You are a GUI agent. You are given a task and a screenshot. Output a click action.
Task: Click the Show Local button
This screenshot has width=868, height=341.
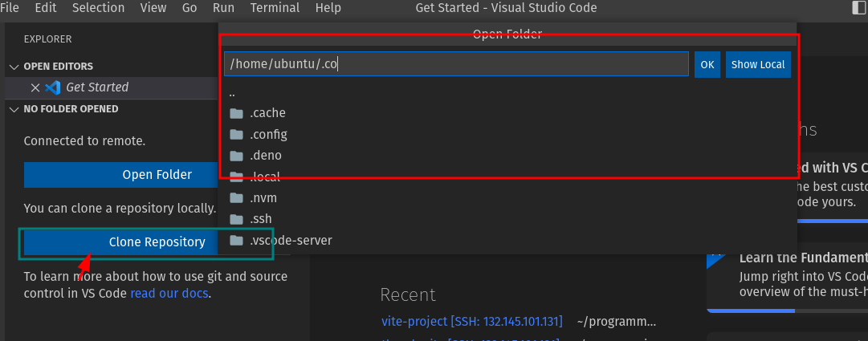pyautogui.click(x=758, y=64)
